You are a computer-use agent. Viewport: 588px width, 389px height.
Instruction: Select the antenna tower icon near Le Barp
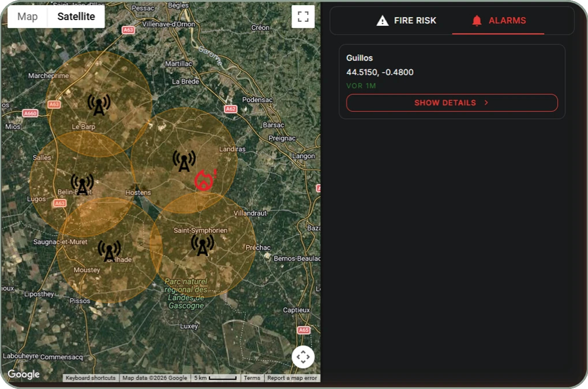99,104
